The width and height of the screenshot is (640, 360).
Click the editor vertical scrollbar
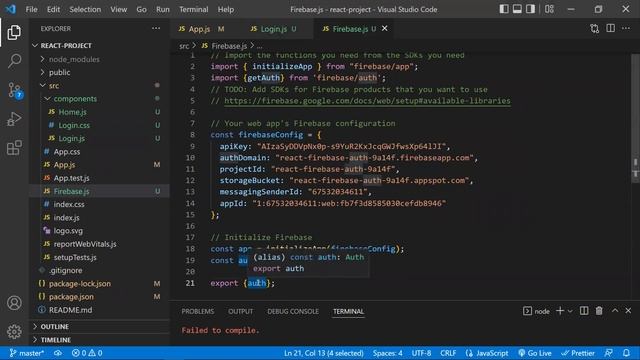(635, 118)
